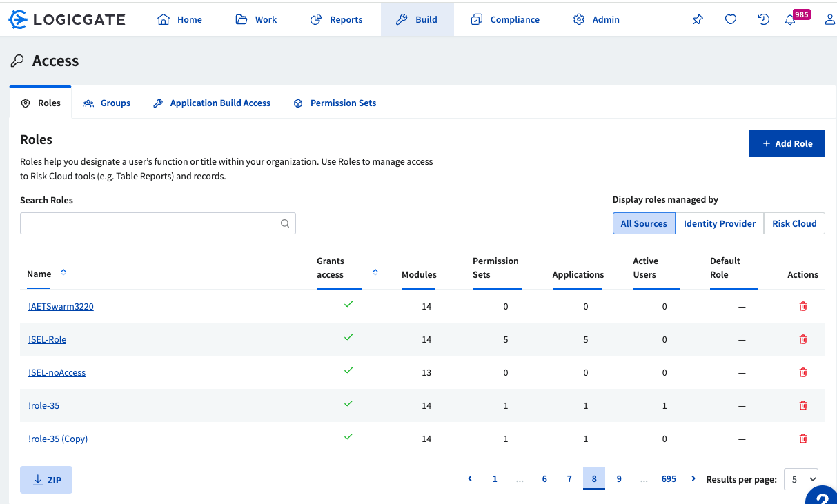Screen dimensions: 837x504
Task: Filter roles by Identity Provider
Action: pyautogui.click(x=720, y=223)
